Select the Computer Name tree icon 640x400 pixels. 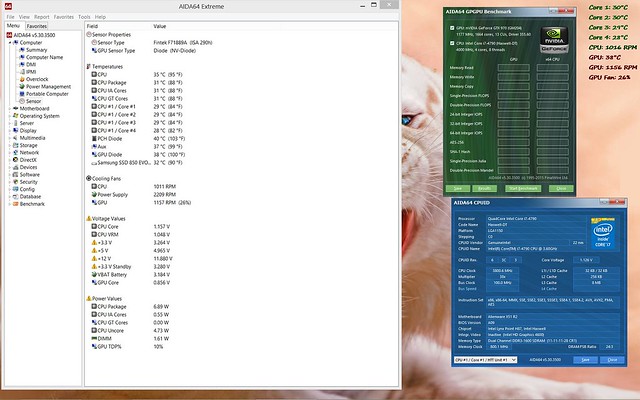(x=22, y=57)
